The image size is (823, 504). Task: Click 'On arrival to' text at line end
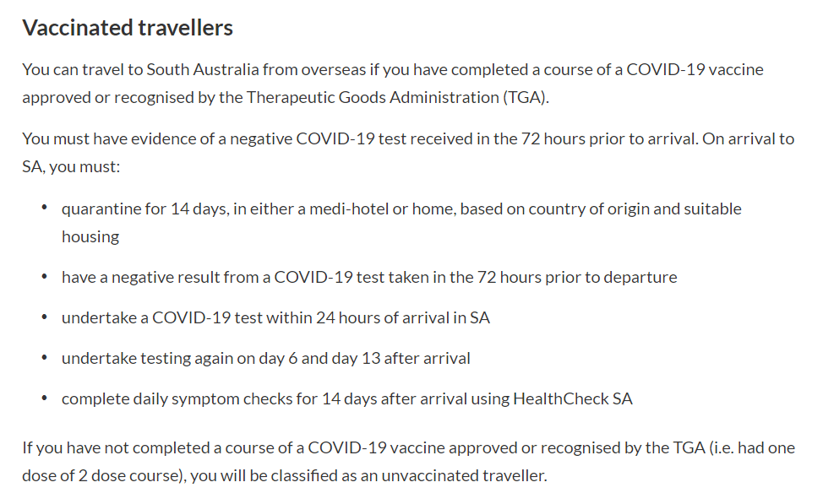(x=749, y=139)
